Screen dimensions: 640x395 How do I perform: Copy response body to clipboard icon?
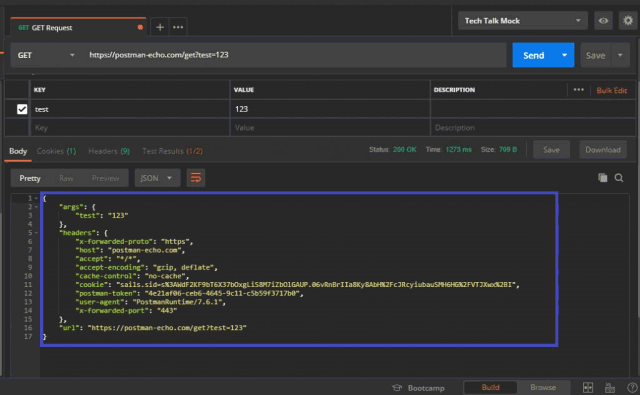(602, 178)
